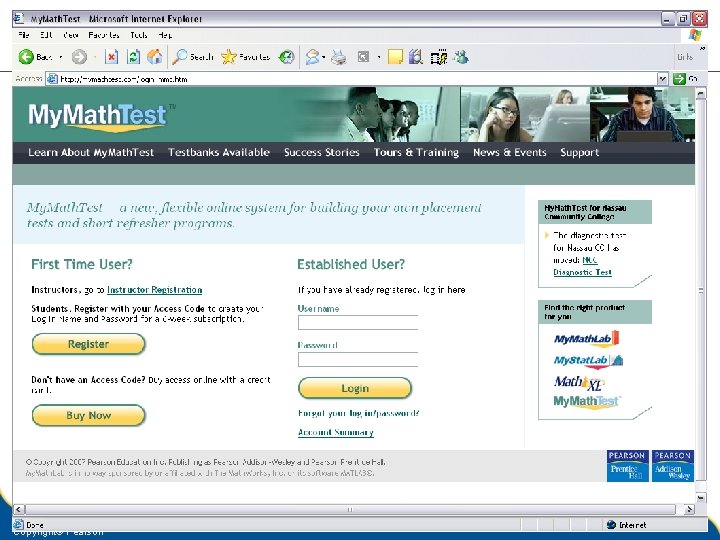
Task: Expand the toolbar Links chevron
Action: (x=702, y=48)
